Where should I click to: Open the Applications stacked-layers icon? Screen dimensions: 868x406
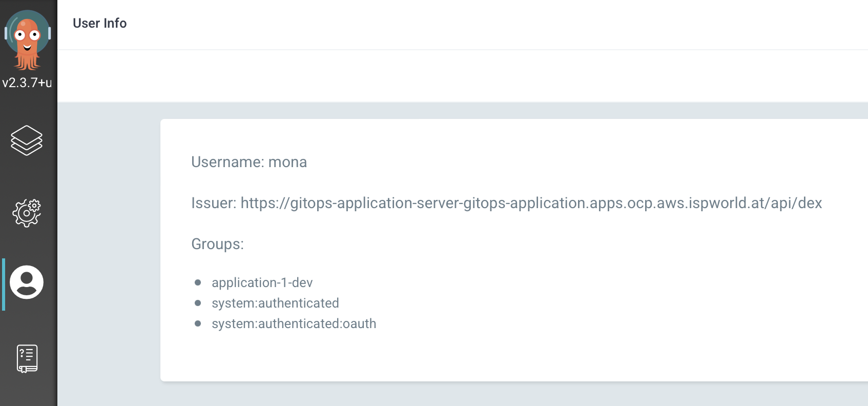coord(27,140)
